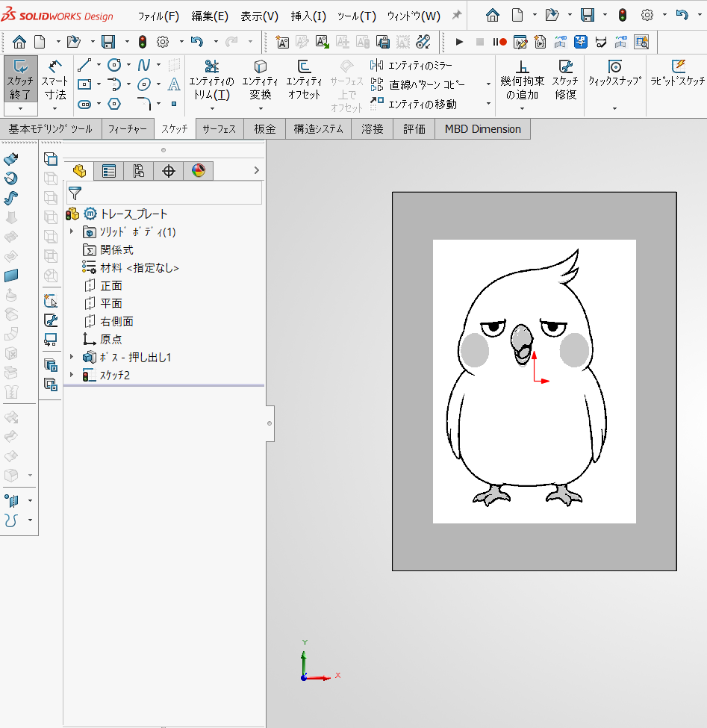Open the 挿入(I) menu
This screenshot has width=707, height=728.
point(308,16)
